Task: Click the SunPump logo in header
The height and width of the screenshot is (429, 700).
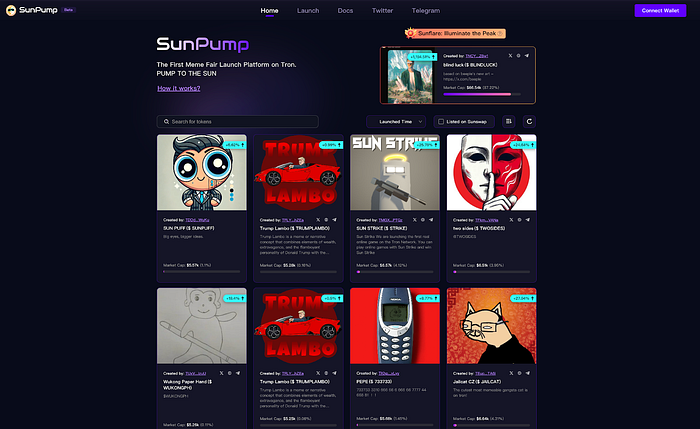Action: pyautogui.click(x=32, y=10)
